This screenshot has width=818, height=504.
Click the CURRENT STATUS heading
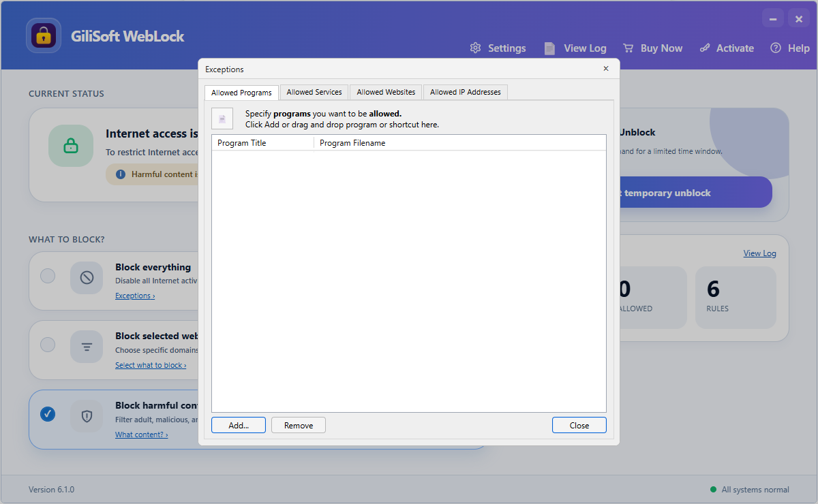66,94
